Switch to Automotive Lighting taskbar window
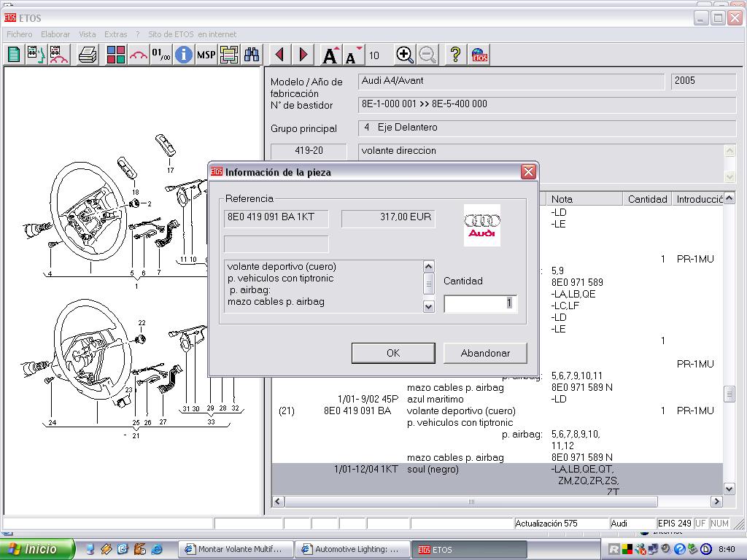This screenshot has height=560, width=747. point(352,549)
